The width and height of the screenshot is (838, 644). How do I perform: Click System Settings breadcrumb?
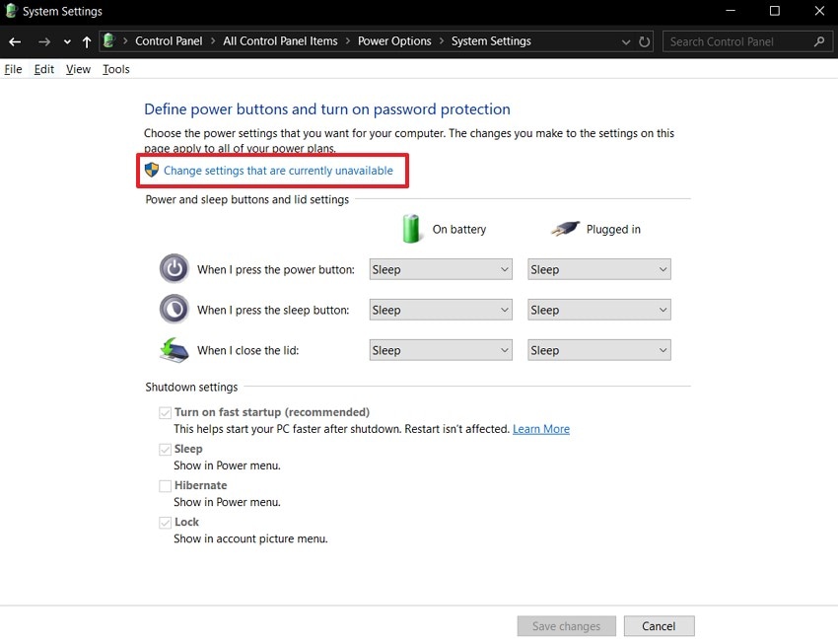pyautogui.click(x=491, y=41)
